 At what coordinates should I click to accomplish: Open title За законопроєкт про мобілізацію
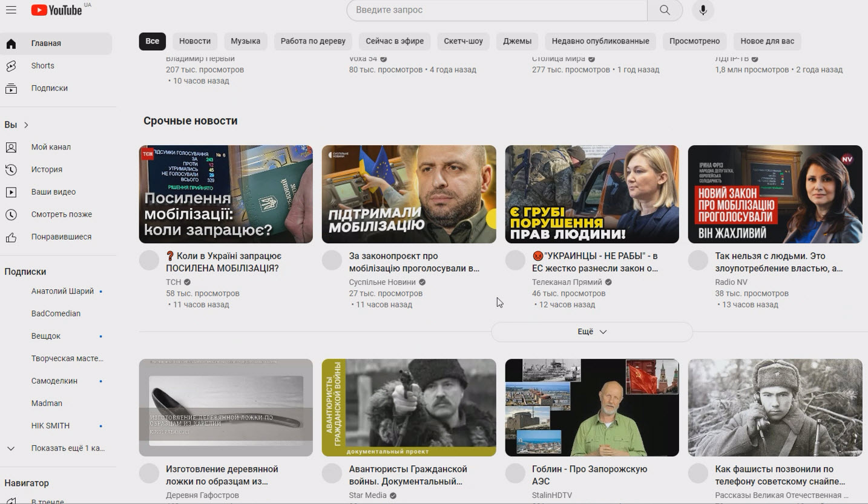click(x=414, y=262)
